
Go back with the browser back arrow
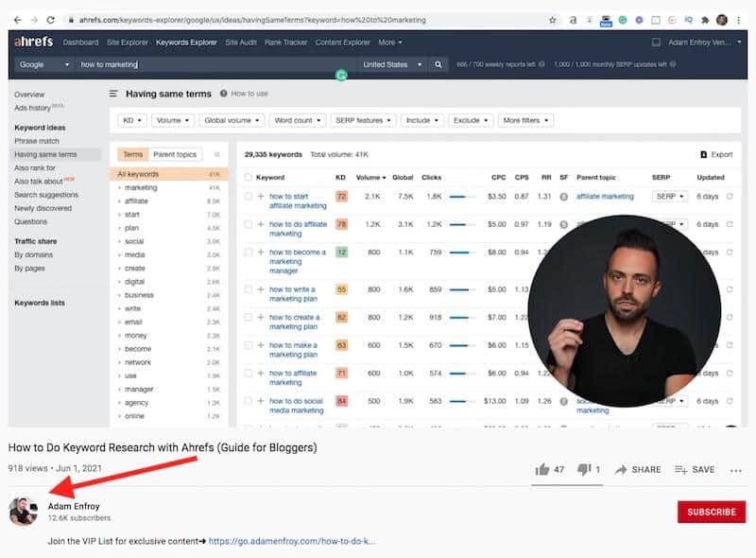tap(18, 20)
